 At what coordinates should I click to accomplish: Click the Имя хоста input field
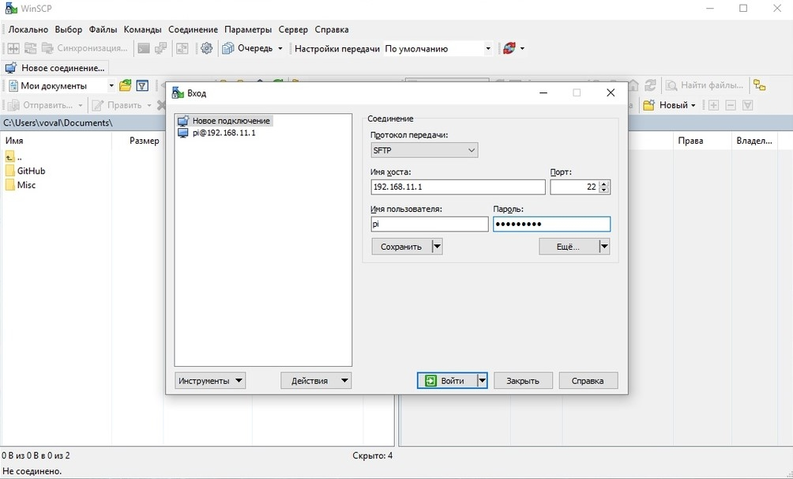(457, 187)
